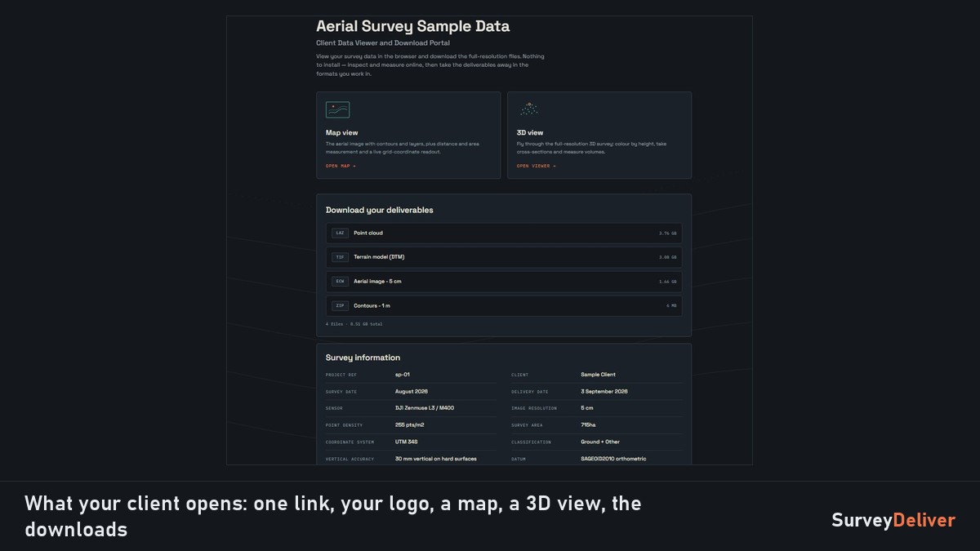Download the Aerial image - 5 cm file

point(504,282)
